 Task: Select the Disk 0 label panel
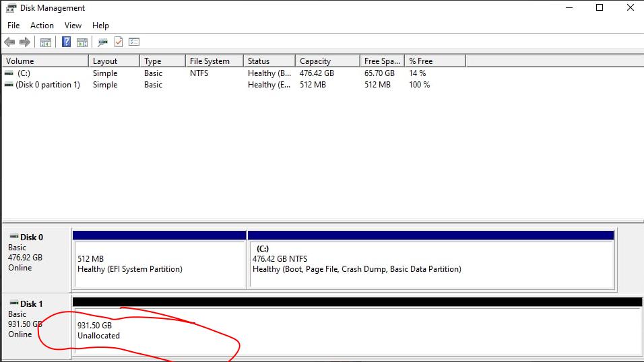click(37, 260)
